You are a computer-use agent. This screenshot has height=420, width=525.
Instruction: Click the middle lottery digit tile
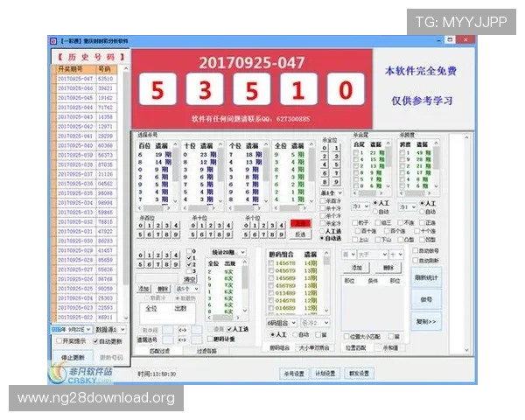coord(252,90)
